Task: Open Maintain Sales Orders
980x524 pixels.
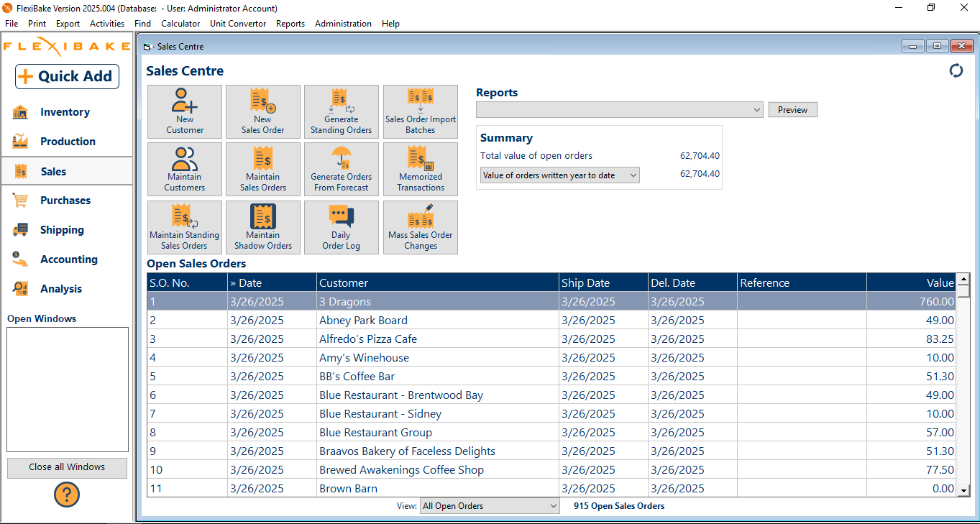Action: coord(263,169)
